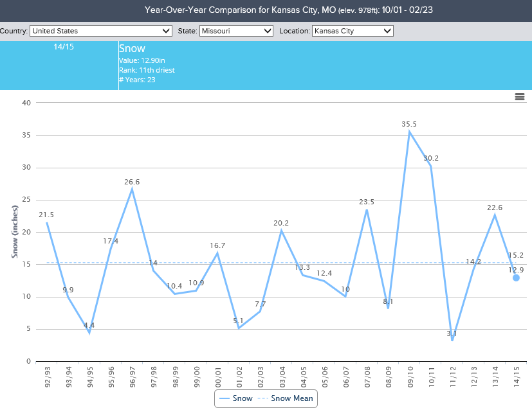Select the 26.6 data point at 96/97
532x408 pixels.
point(132,189)
